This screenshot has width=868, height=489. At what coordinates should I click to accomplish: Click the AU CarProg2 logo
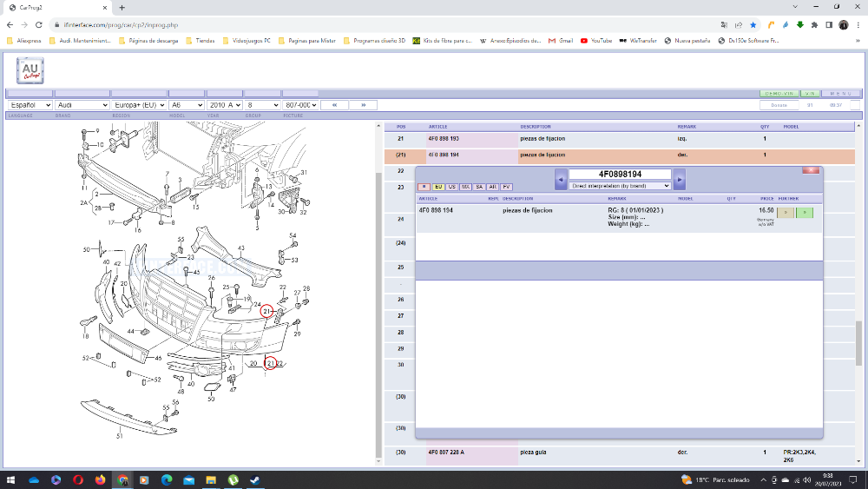[x=30, y=70]
